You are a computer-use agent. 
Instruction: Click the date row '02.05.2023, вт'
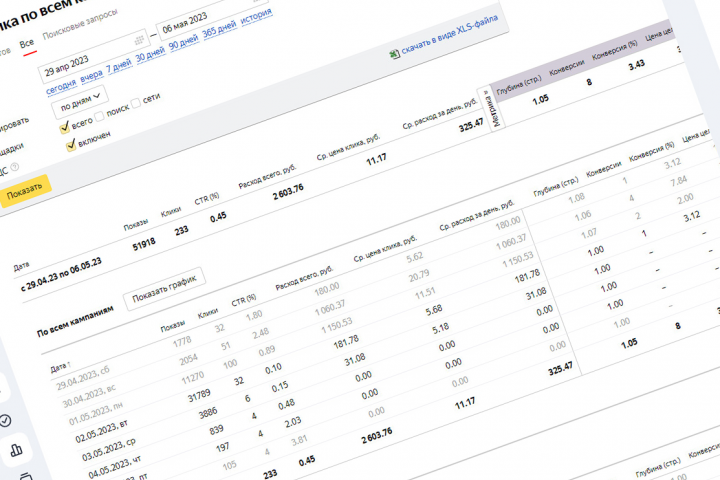[101, 432]
